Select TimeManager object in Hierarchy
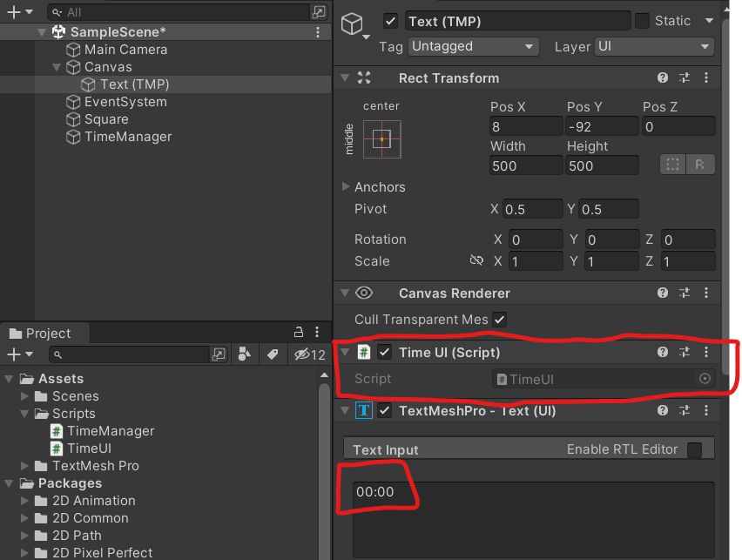The image size is (742, 560). click(127, 137)
